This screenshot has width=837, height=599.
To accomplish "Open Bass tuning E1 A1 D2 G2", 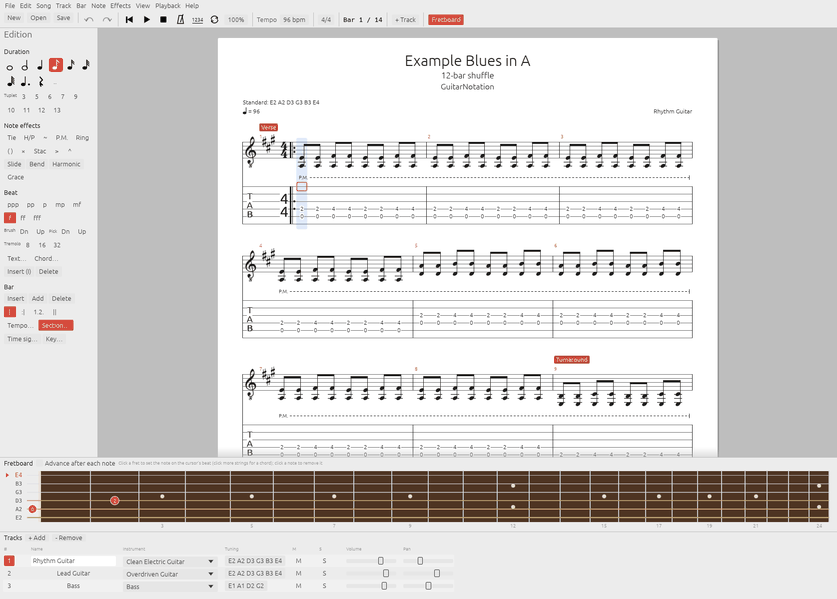I will (x=246, y=586).
